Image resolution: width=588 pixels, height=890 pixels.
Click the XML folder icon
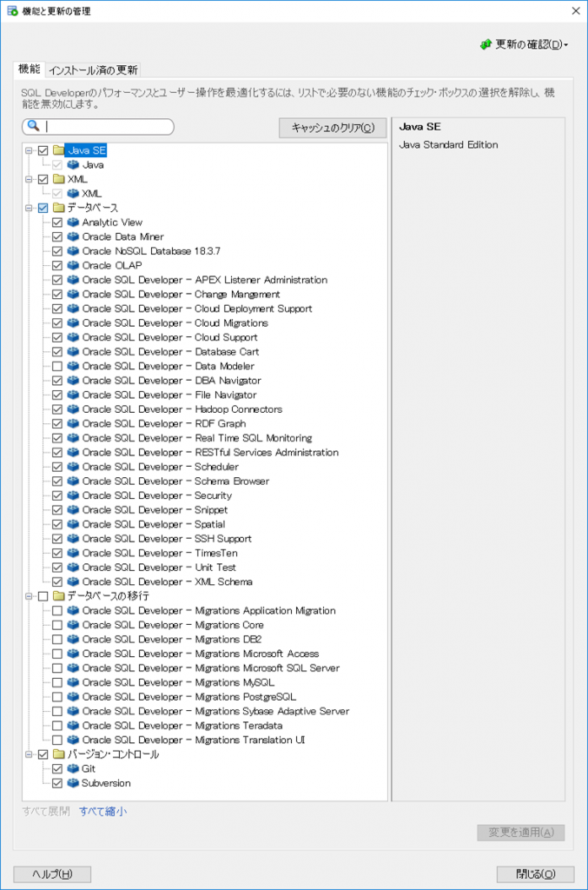coord(58,179)
